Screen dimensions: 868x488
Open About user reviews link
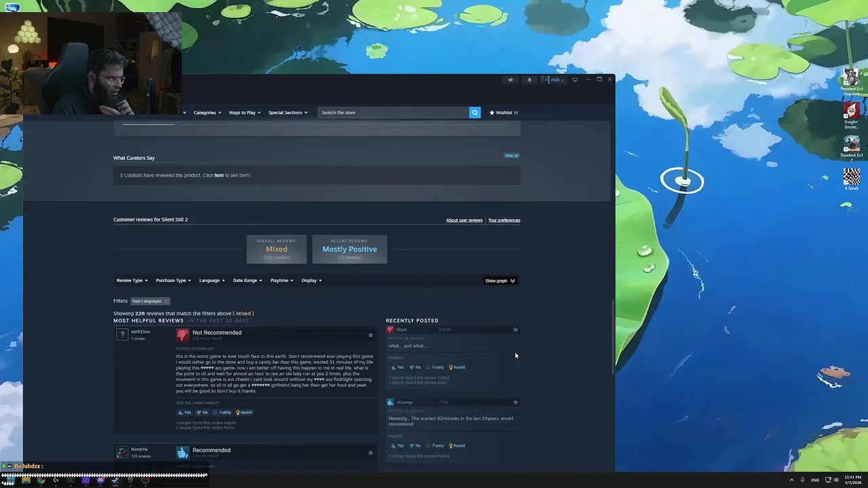[465, 220]
